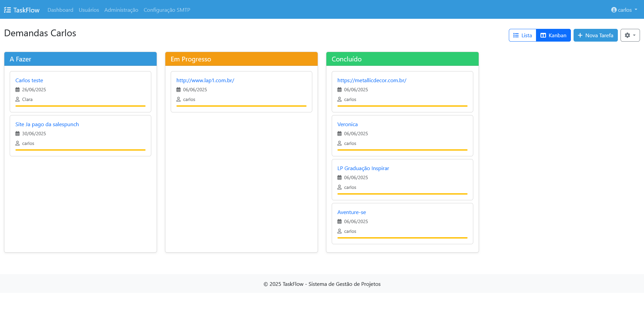
Task: Click the yellow progress bar on Carlos teste
Action: click(80, 106)
